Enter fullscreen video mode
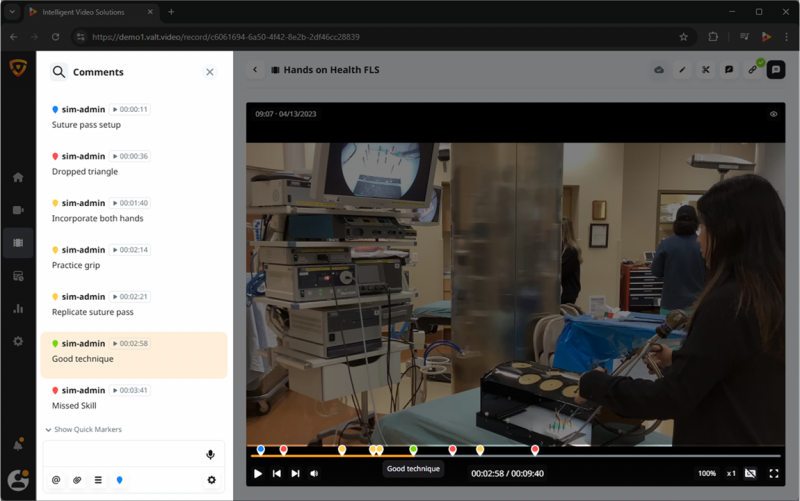800x501 pixels. 773,474
